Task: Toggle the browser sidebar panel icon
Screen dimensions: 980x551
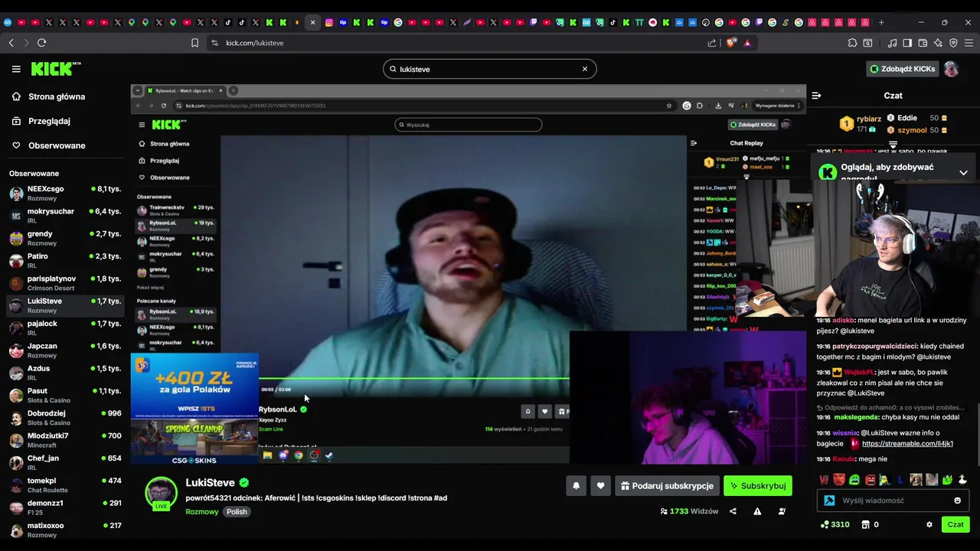Action: tap(907, 43)
